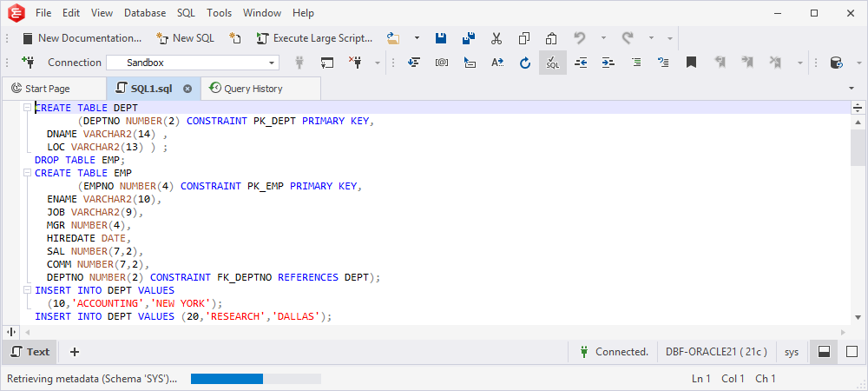Cut selection with the scissors icon
Image resolution: width=868 pixels, height=391 pixels.
pyautogui.click(x=496, y=38)
